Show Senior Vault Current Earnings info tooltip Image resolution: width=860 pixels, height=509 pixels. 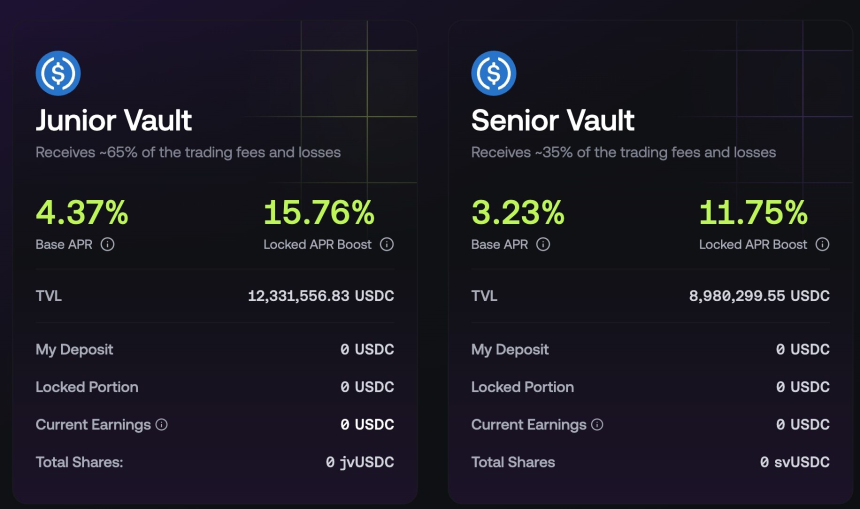tap(597, 424)
